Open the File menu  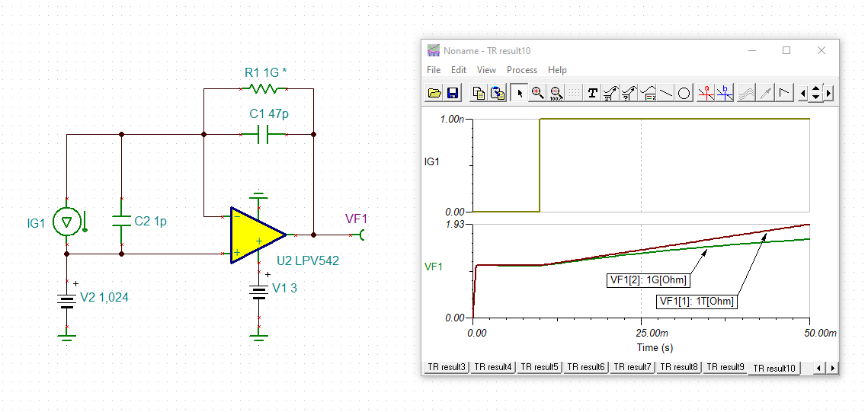point(434,69)
